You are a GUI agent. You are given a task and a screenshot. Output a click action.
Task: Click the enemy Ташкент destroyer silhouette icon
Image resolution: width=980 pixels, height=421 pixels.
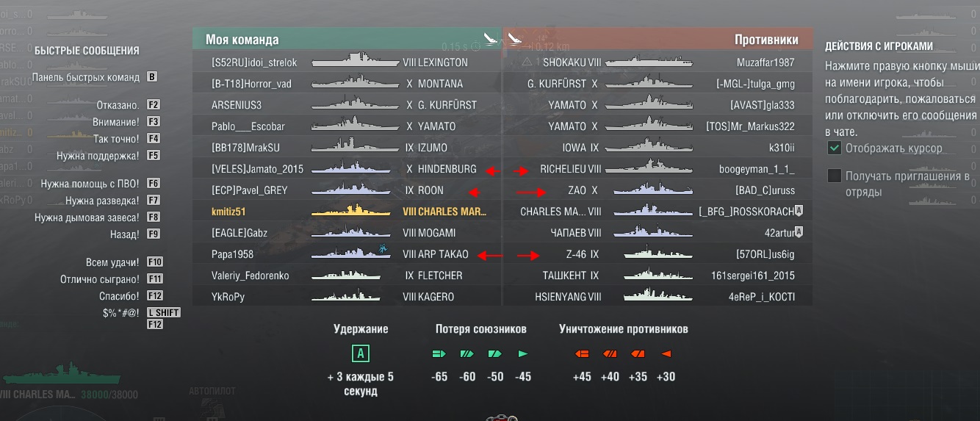tap(658, 275)
